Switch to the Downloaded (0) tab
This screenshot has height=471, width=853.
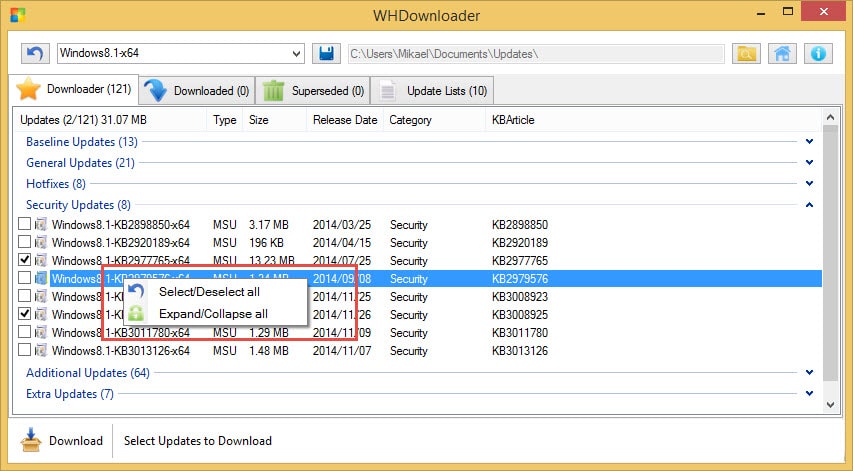[x=197, y=90]
